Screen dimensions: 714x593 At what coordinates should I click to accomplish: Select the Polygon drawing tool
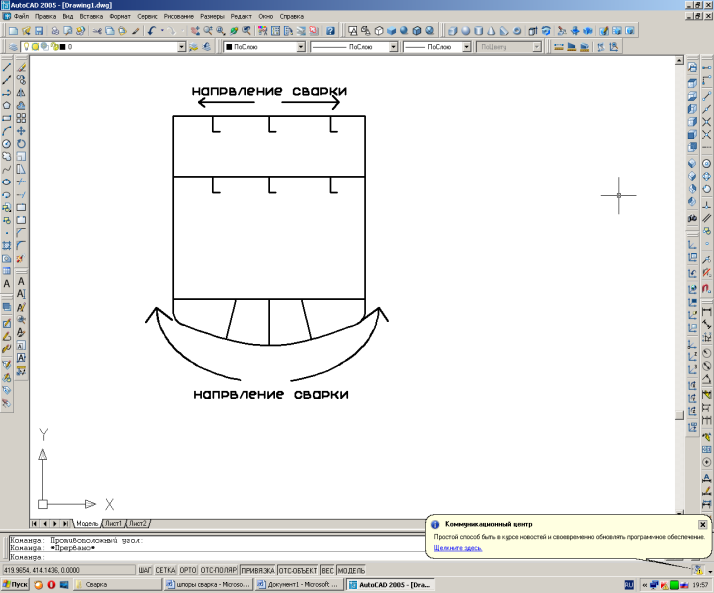[7, 105]
